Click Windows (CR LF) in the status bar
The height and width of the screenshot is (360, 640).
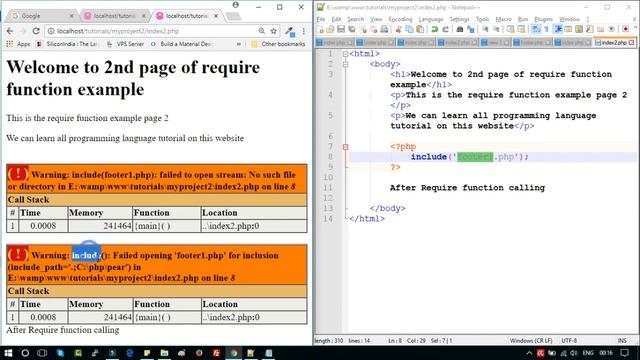click(x=531, y=340)
